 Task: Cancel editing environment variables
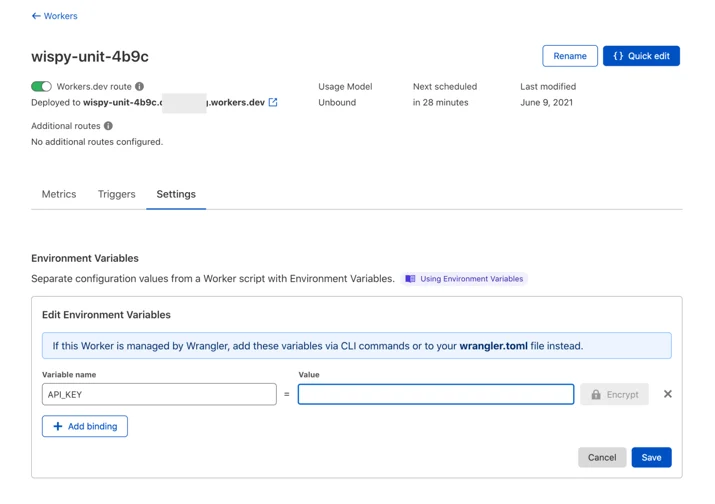(x=602, y=457)
